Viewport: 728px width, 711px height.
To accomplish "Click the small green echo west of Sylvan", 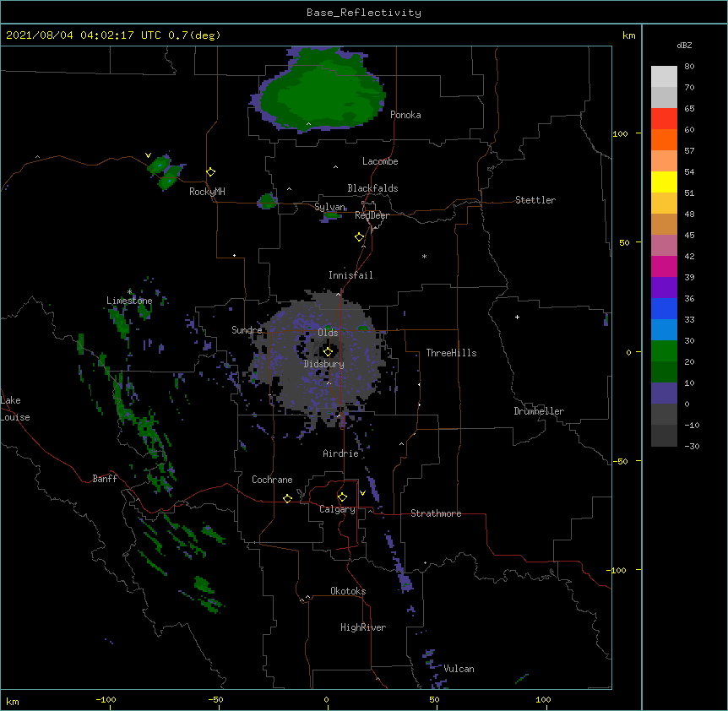I will coord(267,202).
